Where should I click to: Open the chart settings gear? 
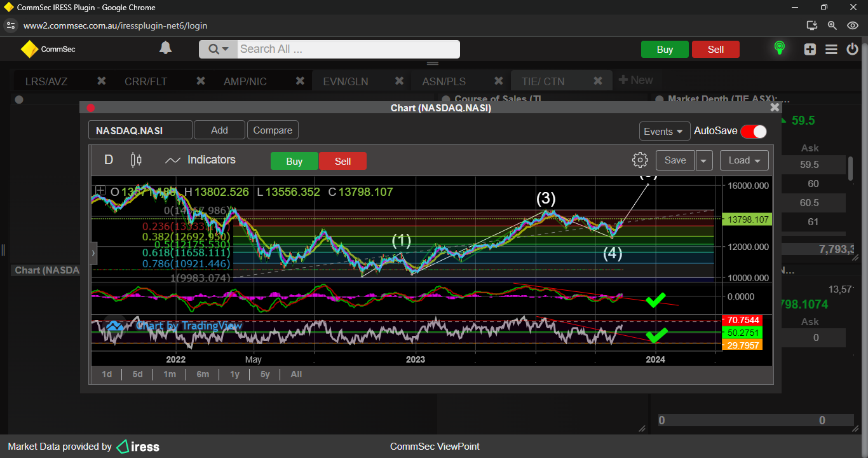coord(640,160)
